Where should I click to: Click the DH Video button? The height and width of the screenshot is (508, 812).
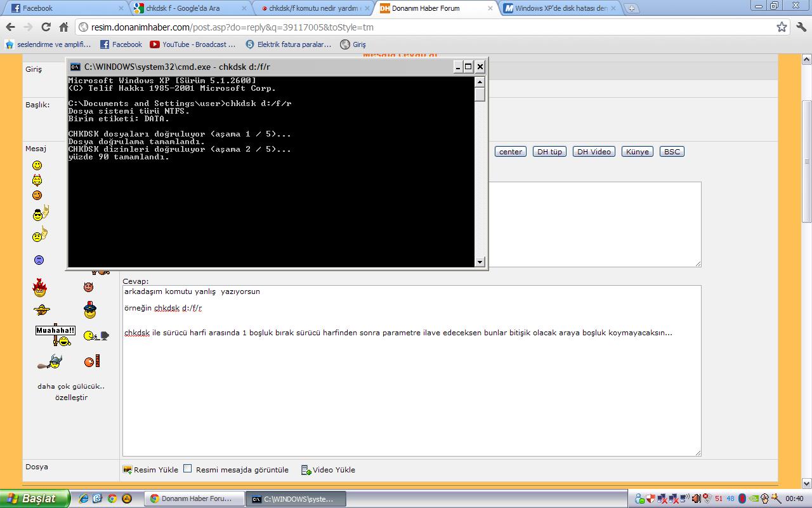(594, 152)
